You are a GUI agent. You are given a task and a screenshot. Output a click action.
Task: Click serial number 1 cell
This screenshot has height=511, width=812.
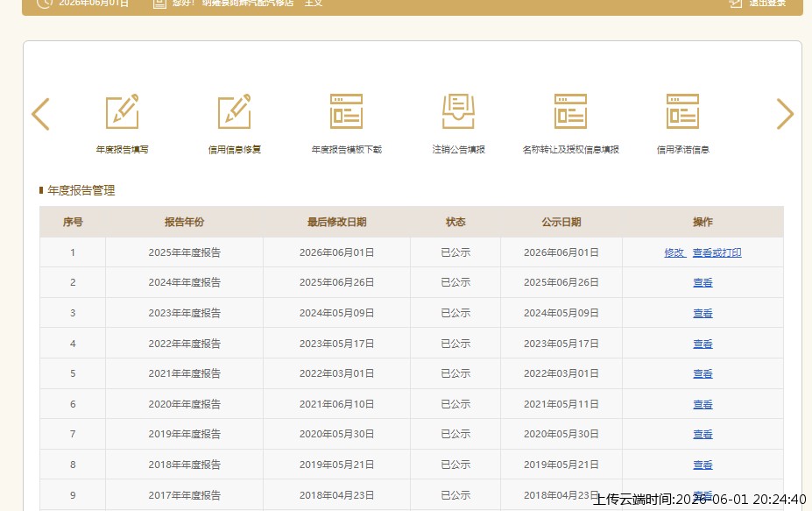73,252
